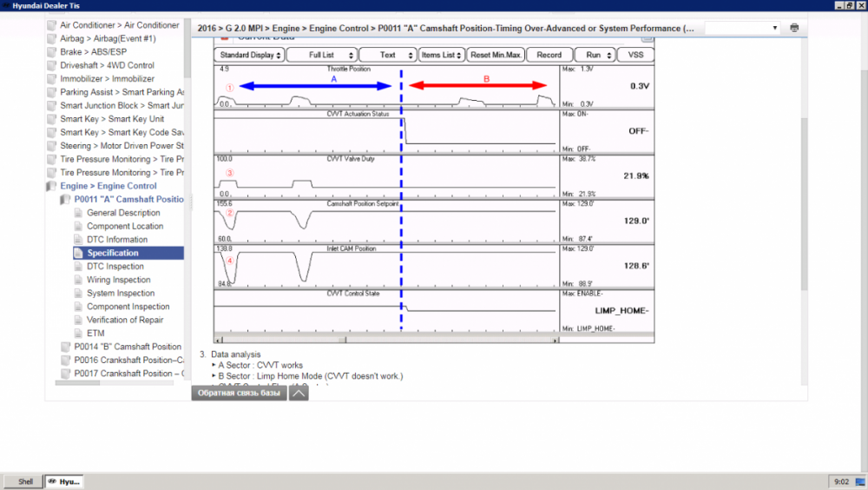The height and width of the screenshot is (490, 868).
Task: Expand P0014 "B" Camshaft Position node
Action: coord(65,347)
